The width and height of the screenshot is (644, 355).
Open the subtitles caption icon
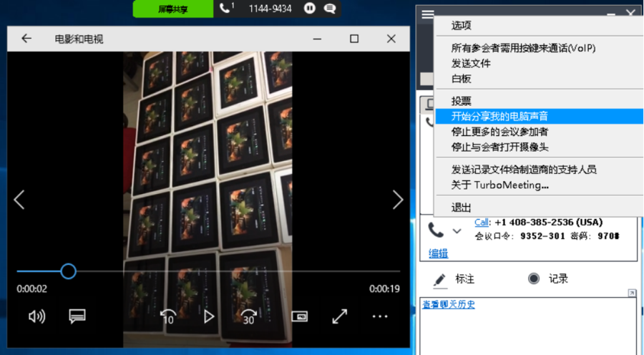77,316
